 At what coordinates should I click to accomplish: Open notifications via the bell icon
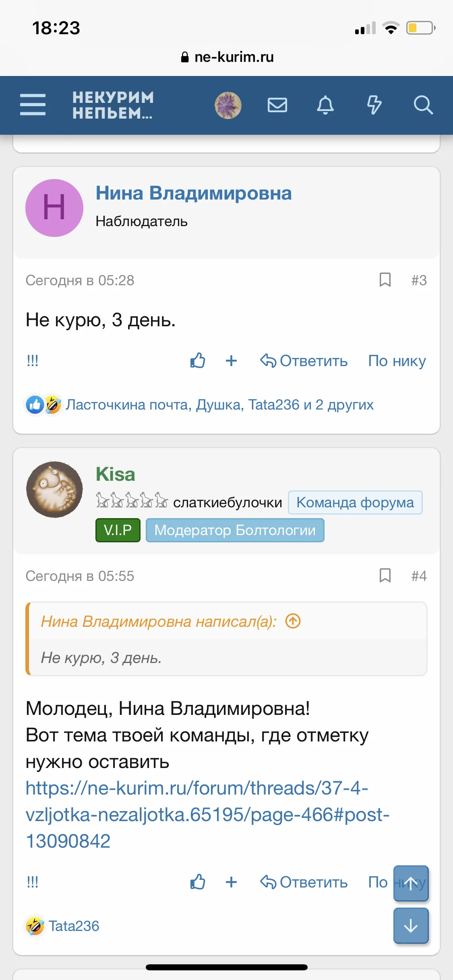tap(326, 105)
